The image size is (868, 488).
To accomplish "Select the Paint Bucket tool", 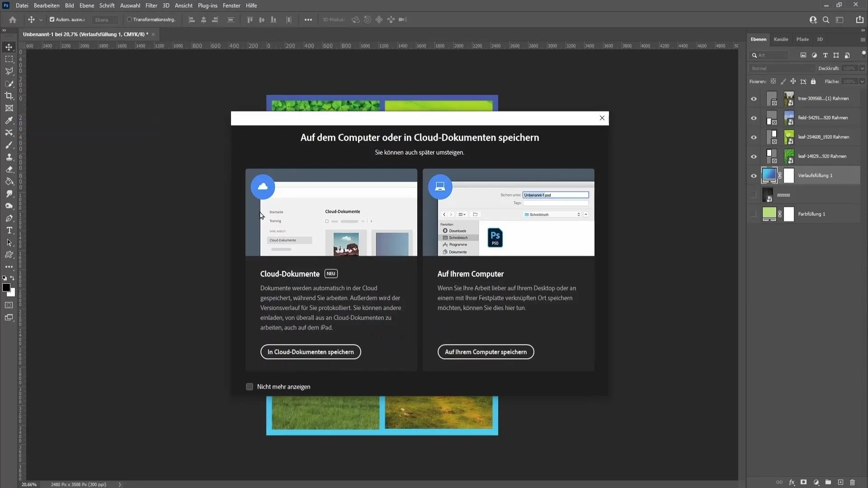I will (x=9, y=182).
